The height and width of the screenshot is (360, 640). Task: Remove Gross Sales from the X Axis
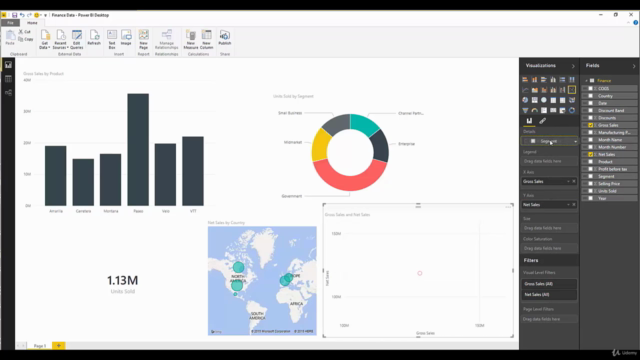574,181
